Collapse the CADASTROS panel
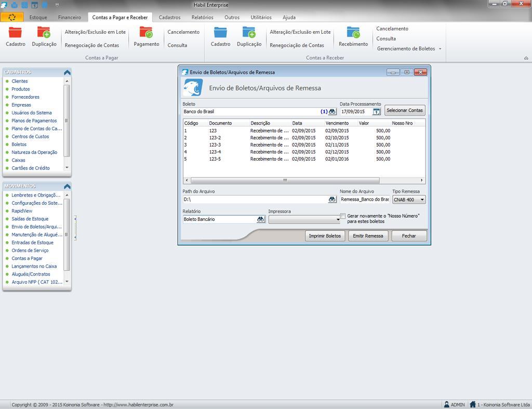The width and height of the screenshot is (532, 409). coord(67,72)
